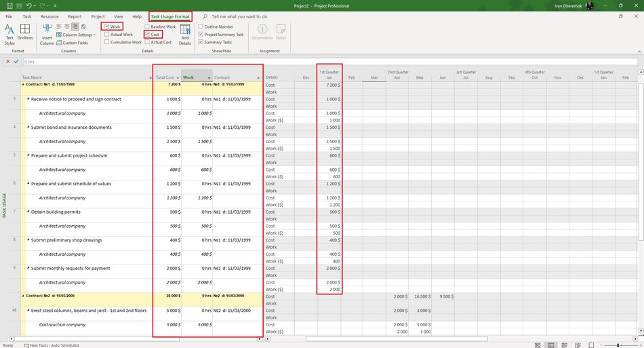Select Task Usage view icon in status bar
This screenshot has height=348, width=644.
551,345
